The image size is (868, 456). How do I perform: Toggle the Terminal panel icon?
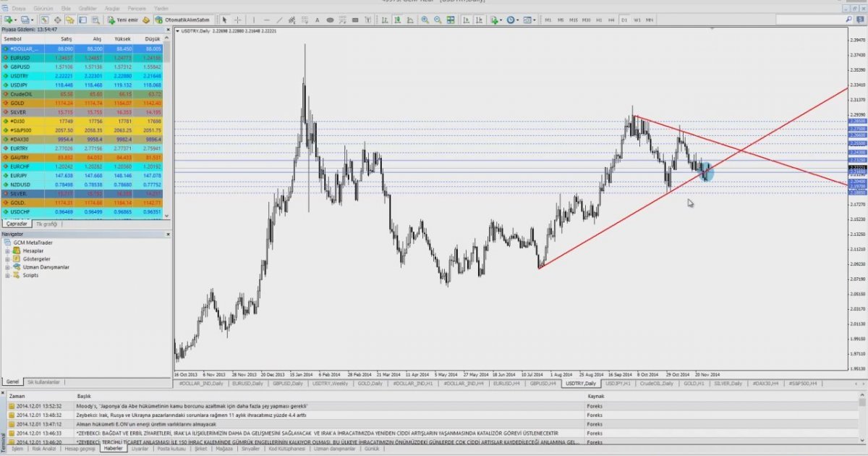click(x=82, y=20)
